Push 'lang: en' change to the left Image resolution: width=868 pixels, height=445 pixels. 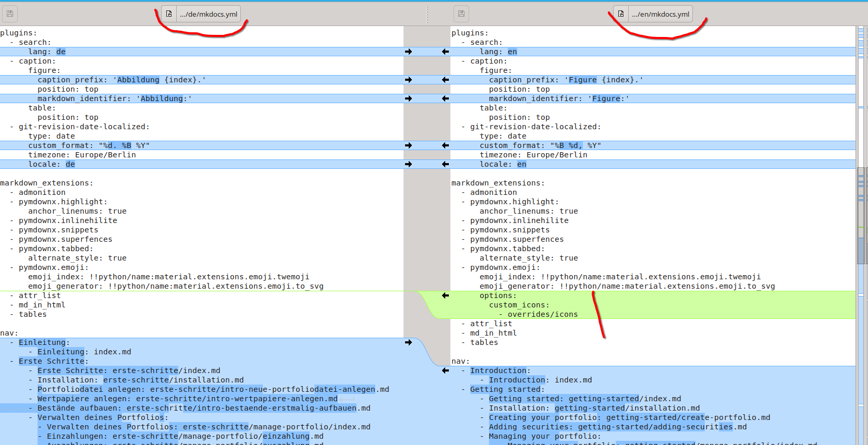[445, 52]
